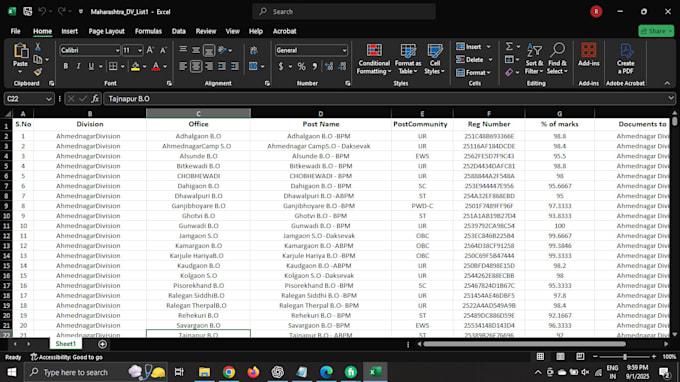This screenshot has width=680, height=382.
Task: Toggle Align Right
Action: [x=209, y=66]
